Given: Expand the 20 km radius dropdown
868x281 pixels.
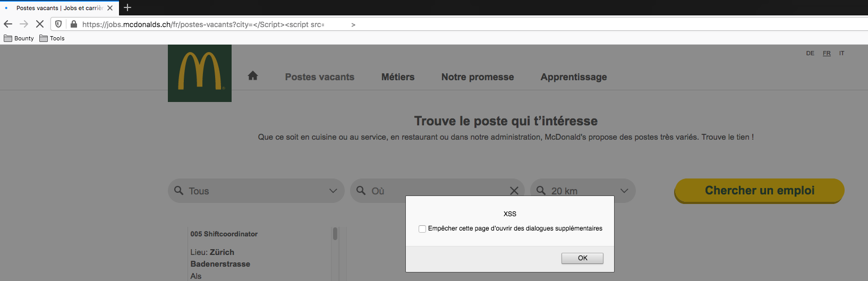Looking at the screenshot, I should click(x=583, y=191).
